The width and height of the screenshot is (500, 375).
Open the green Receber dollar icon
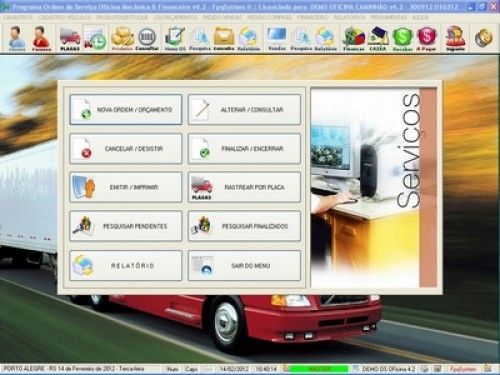click(x=402, y=39)
